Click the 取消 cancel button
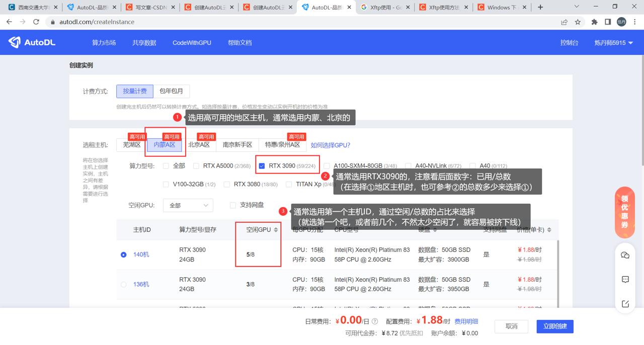This screenshot has height=345, width=644. (512, 326)
